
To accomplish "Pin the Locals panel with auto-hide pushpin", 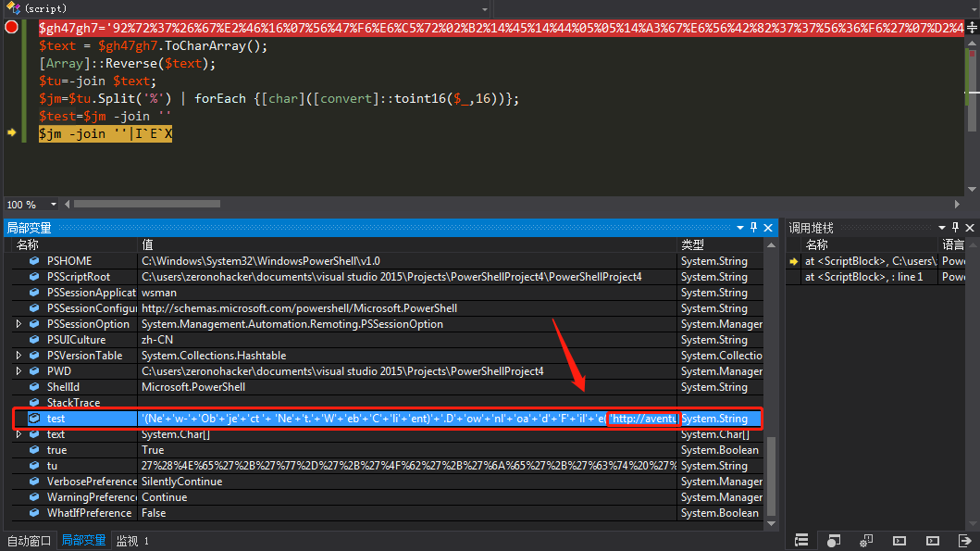I will click(754, 228).
